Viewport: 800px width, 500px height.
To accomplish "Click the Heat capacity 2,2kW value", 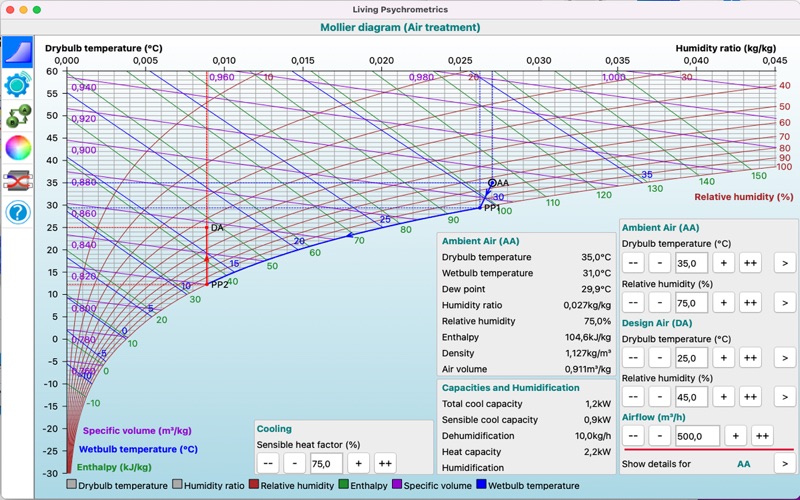I will [x=597, y=452].
